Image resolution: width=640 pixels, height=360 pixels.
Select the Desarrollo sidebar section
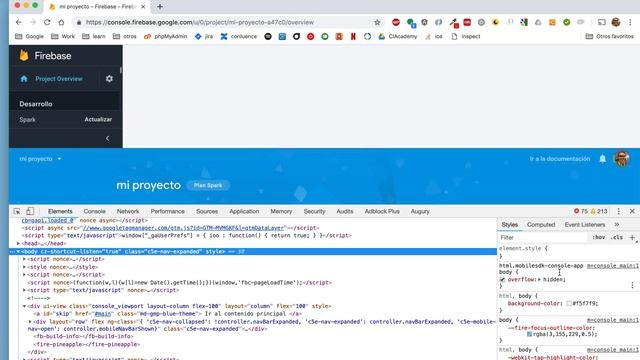36,104
